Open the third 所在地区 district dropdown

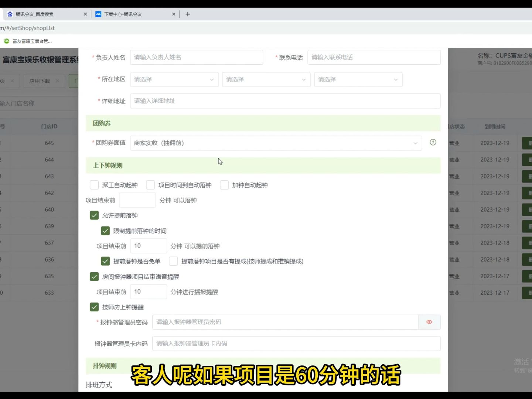pos(358,79)
